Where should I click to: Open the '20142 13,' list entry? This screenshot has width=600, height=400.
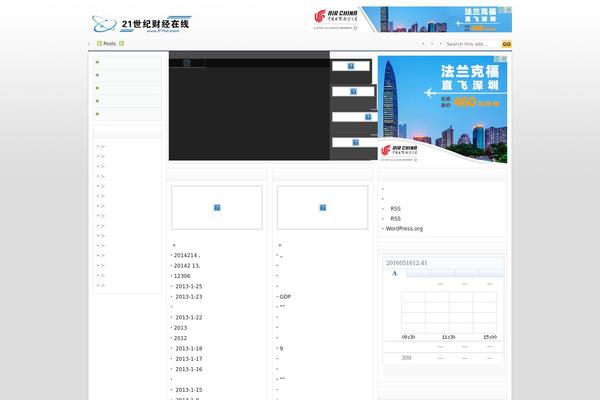(187, 266)
